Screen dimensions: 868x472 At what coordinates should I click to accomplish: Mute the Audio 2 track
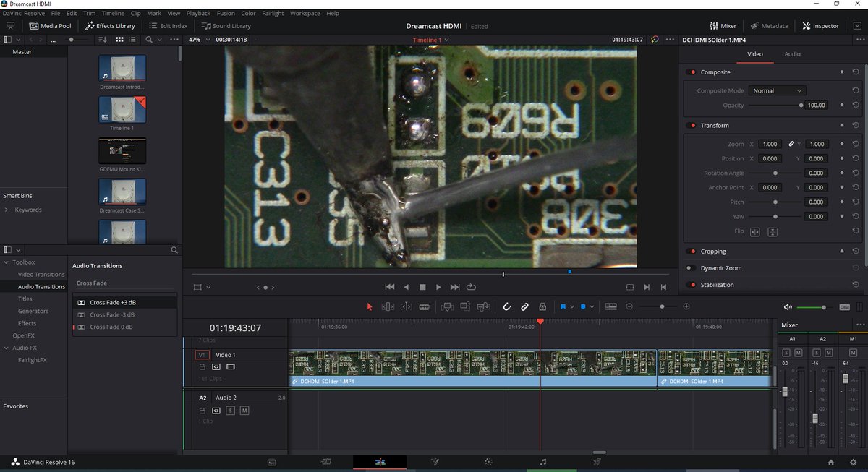pyautogui.click(x=244, y=411)
